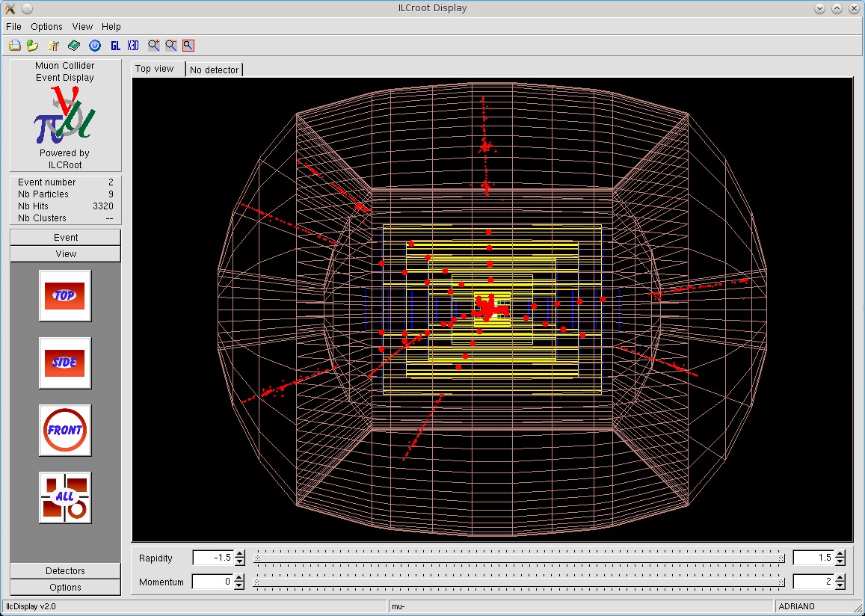Screen dimensions: 865x616
Task: Select the SIDE view icon
Action: 65,363
